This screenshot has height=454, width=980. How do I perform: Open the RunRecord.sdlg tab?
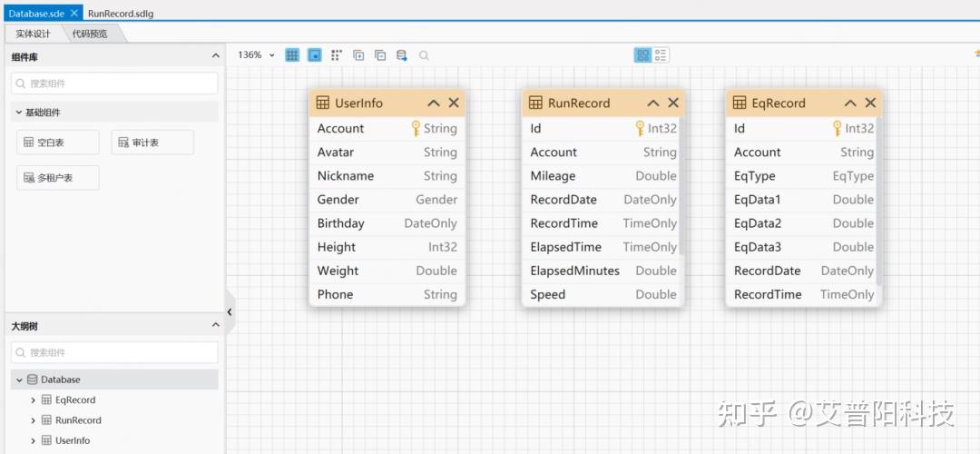pyautogui.click(x=121, y=14)
